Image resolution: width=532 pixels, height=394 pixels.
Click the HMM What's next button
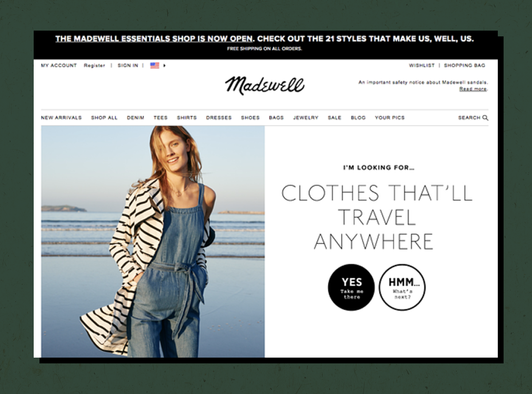coord(403,288)
